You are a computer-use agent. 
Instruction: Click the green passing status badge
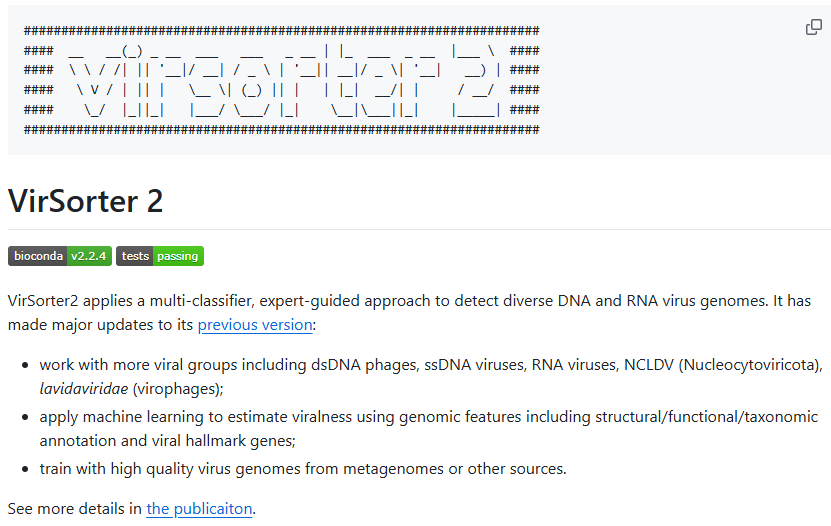178,256
